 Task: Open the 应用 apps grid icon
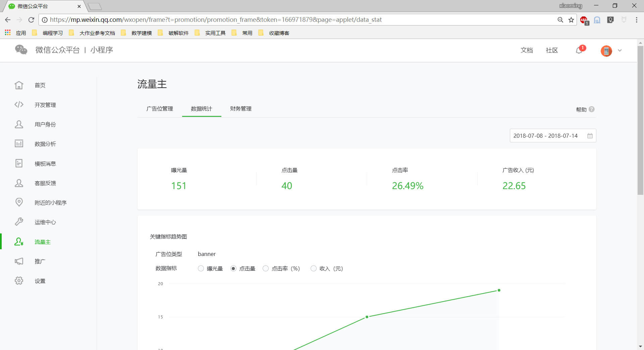click(x=8, y=33)
